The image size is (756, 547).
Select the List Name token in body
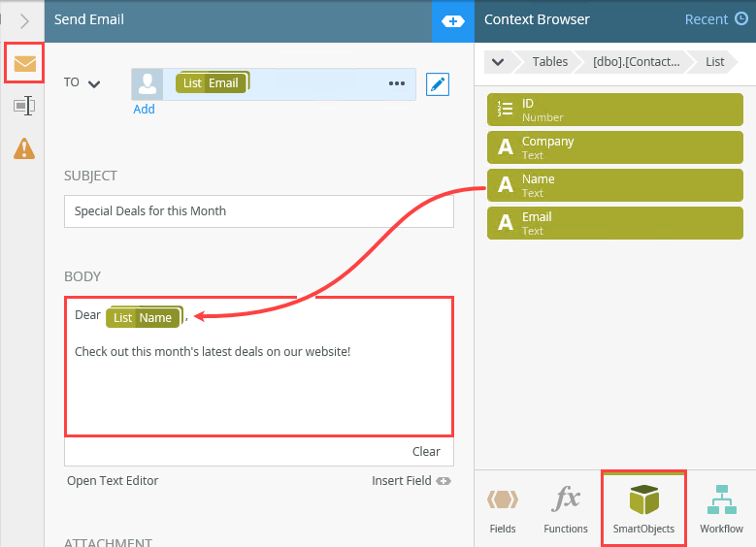[x=145, y=317]
